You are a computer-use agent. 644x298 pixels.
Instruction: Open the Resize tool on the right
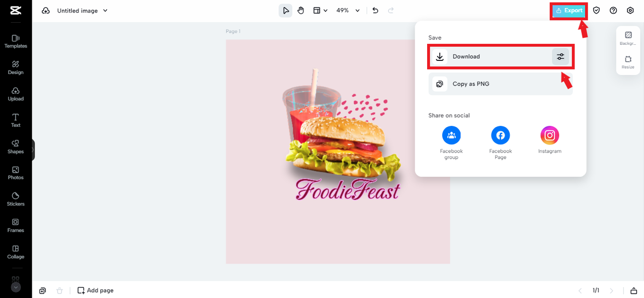628,62
